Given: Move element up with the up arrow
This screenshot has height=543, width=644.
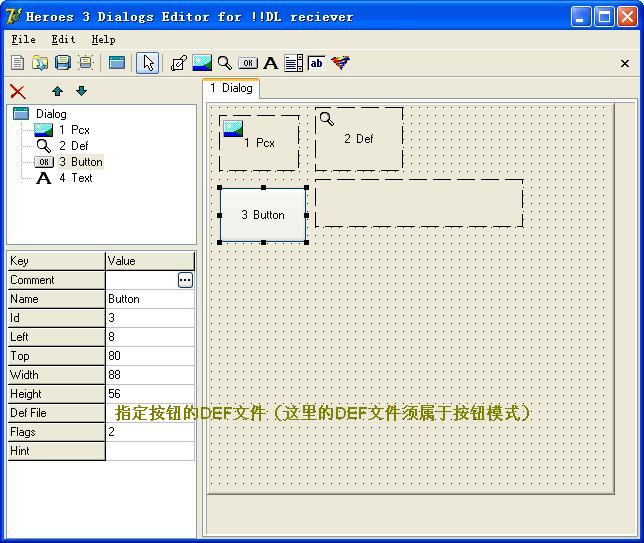Looking at the screenshot, I should (58, 91).
